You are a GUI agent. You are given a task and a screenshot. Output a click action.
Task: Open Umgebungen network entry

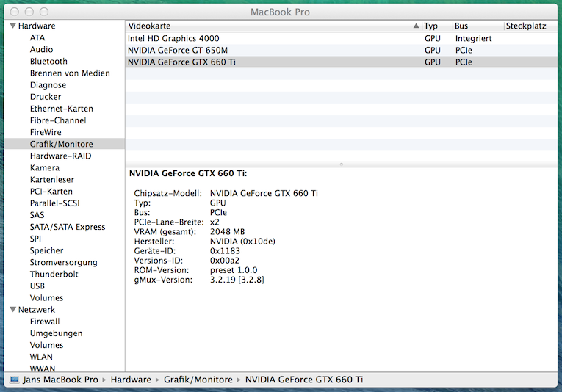56,333
